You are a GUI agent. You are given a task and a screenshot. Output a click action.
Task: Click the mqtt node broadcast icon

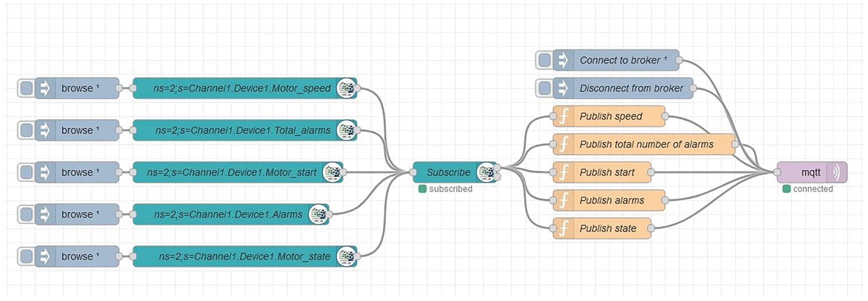(x=836, y=172)
